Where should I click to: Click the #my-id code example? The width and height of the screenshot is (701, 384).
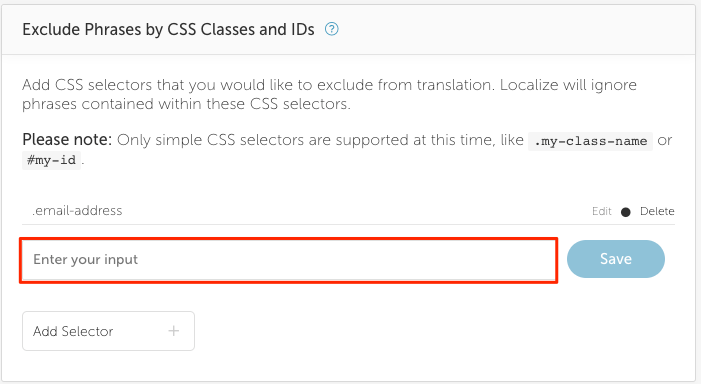(x=51, y=160)
